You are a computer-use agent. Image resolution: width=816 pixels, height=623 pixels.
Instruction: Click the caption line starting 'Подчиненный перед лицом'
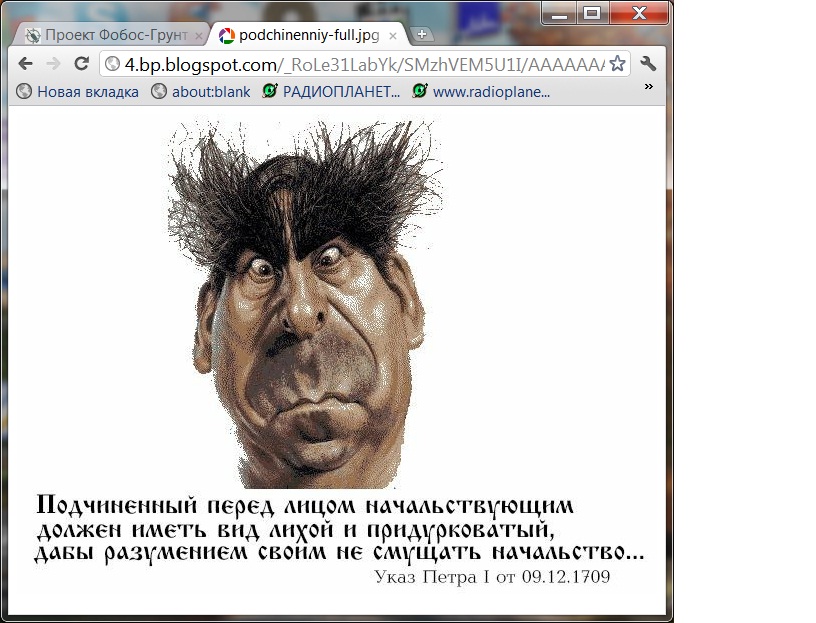pyautogui.click(x=305, y=505)
